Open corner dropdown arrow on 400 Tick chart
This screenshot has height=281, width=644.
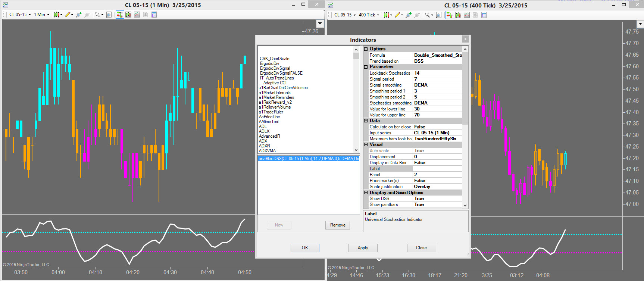click(640, 24)
